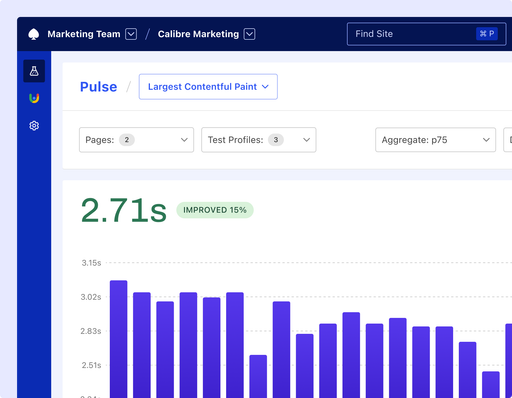The height and width of the screenshot is (398, 512).
Task: Focus the Find Site search field
Action: pos(426,34)
